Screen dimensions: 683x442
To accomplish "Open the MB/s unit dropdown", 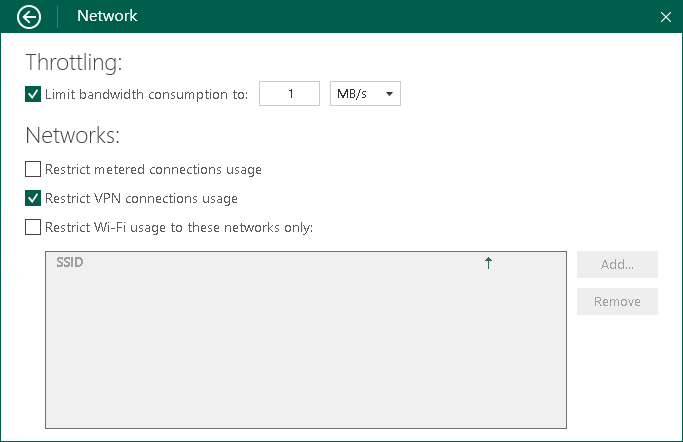I will (364, 94).
